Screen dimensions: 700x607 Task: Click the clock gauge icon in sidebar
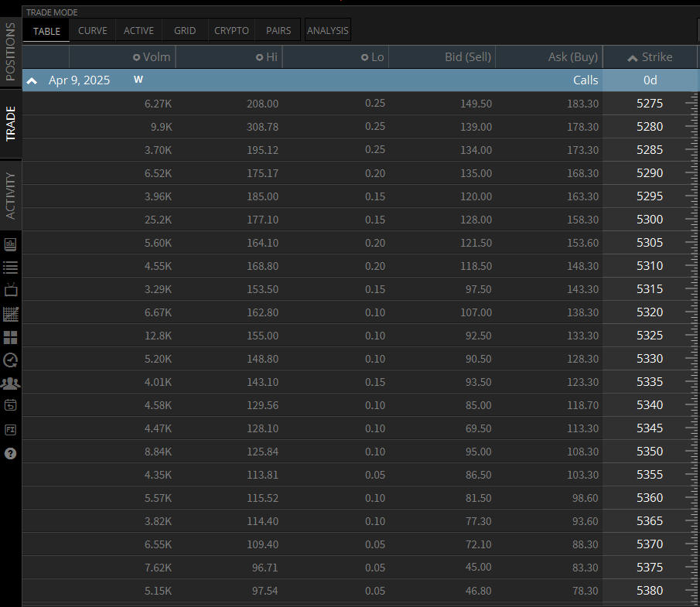pos(11,360)
